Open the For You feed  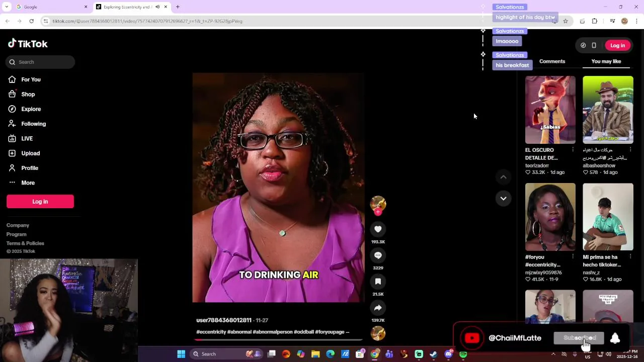pyautogui.click(x=31, y=79)
